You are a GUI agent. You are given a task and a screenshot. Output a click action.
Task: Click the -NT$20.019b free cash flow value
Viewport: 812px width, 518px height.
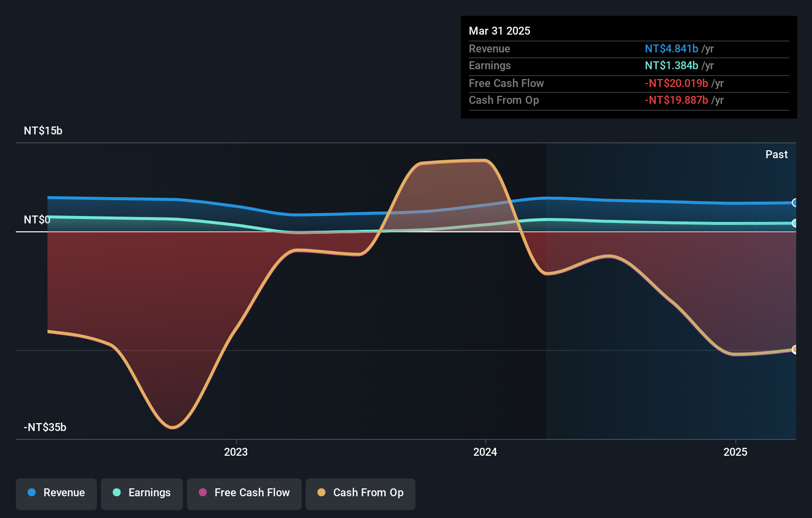(677, 83)
